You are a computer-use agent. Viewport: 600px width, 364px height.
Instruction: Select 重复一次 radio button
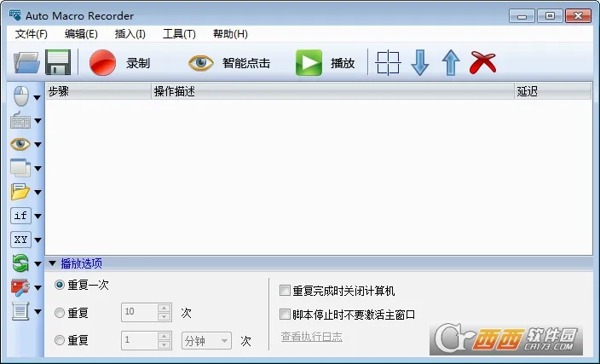(60, 285)
